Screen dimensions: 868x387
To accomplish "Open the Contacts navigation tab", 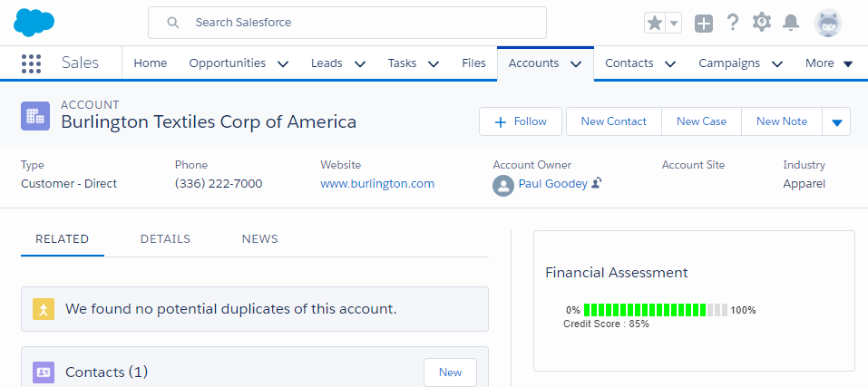I will 629,63.
